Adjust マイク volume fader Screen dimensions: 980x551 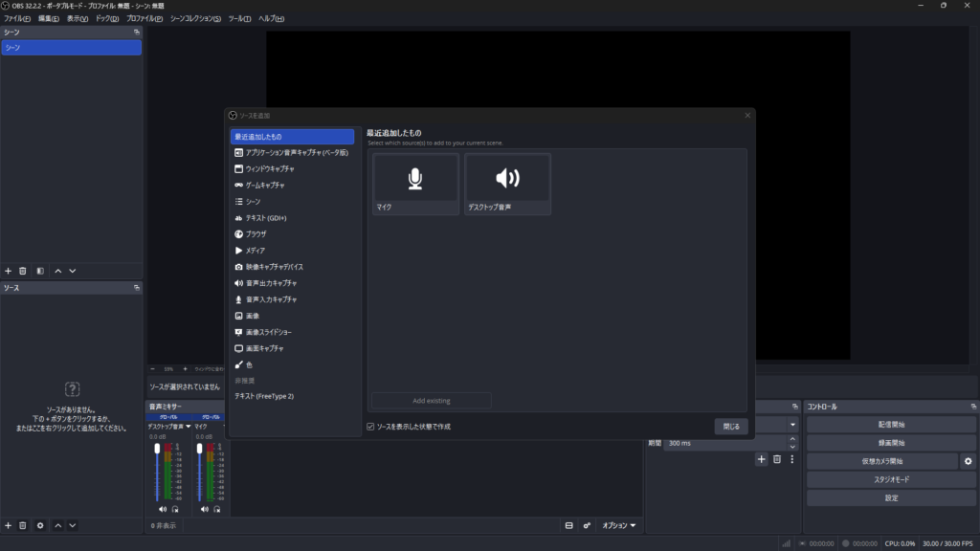click(x=199, y=449)
